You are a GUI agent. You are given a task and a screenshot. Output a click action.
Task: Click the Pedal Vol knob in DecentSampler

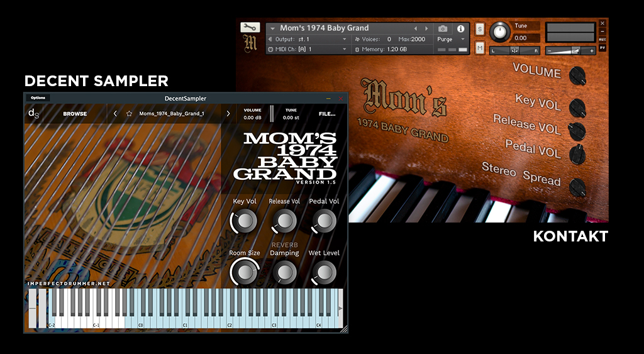click(x=324, y=221)
